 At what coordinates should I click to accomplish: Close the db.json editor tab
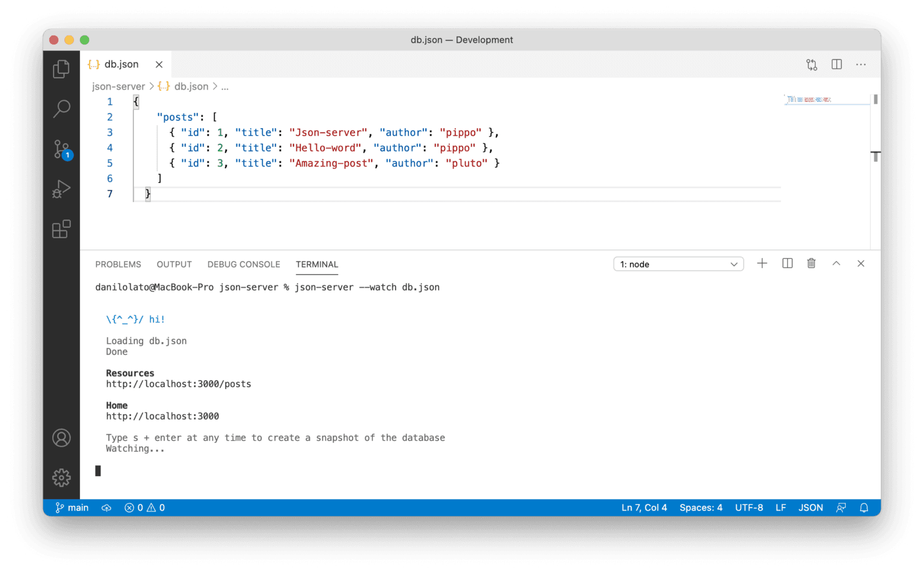[159, 64]
